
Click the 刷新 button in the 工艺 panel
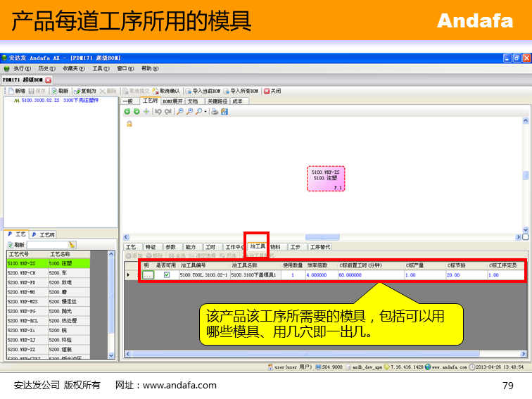point(15,244)
